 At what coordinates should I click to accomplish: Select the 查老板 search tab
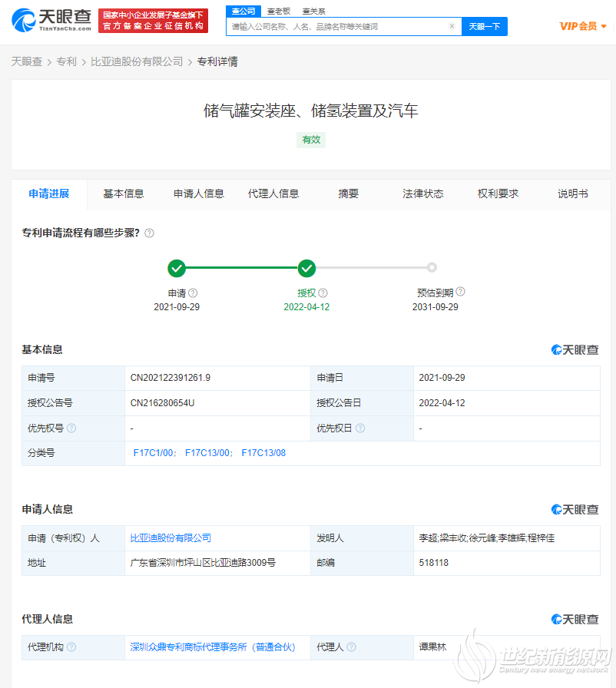(x=278, y=11)
